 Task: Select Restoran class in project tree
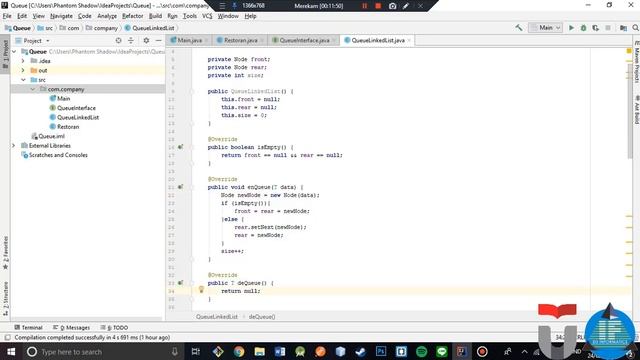[68, 127]
